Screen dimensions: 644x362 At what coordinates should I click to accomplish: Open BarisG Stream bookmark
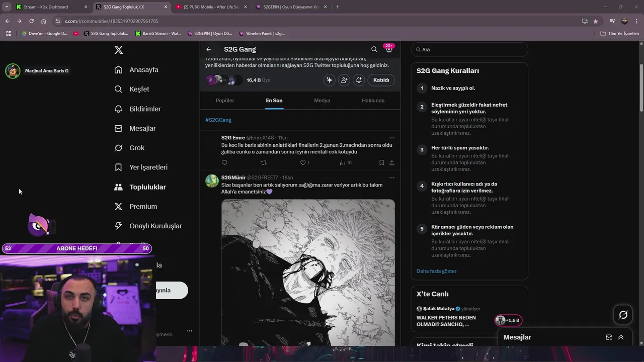(x=158, y=34)
